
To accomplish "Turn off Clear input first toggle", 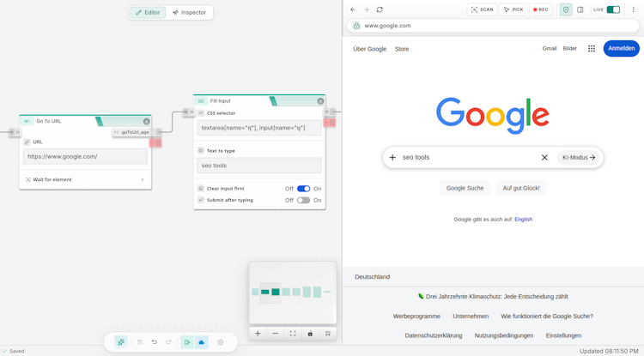I will (303, 189).
